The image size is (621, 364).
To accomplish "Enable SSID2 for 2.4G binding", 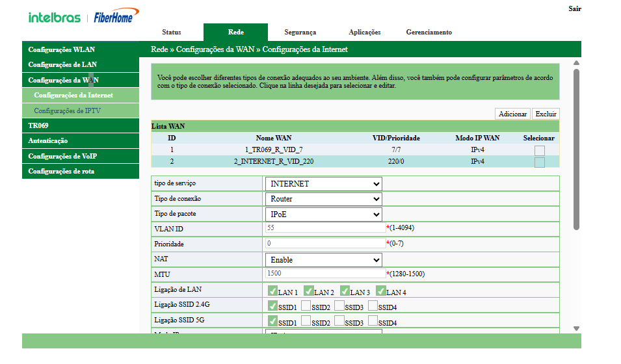I will 306,305.
